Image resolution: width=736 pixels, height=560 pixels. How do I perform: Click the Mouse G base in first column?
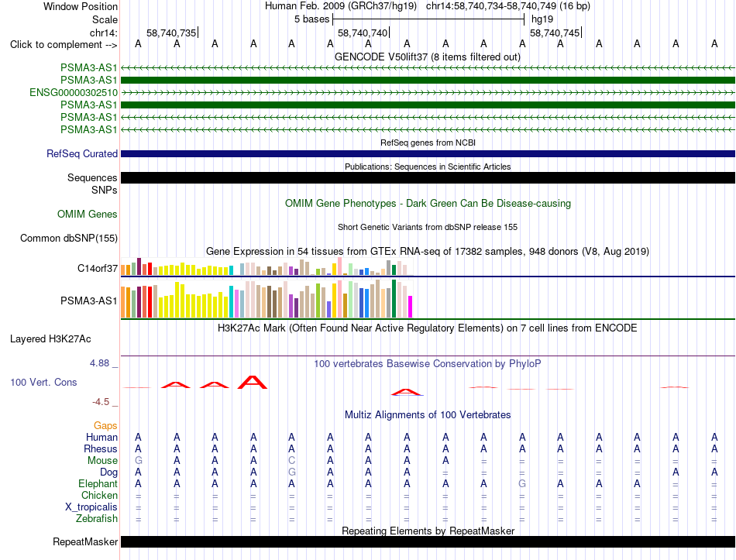pos(138,461)
